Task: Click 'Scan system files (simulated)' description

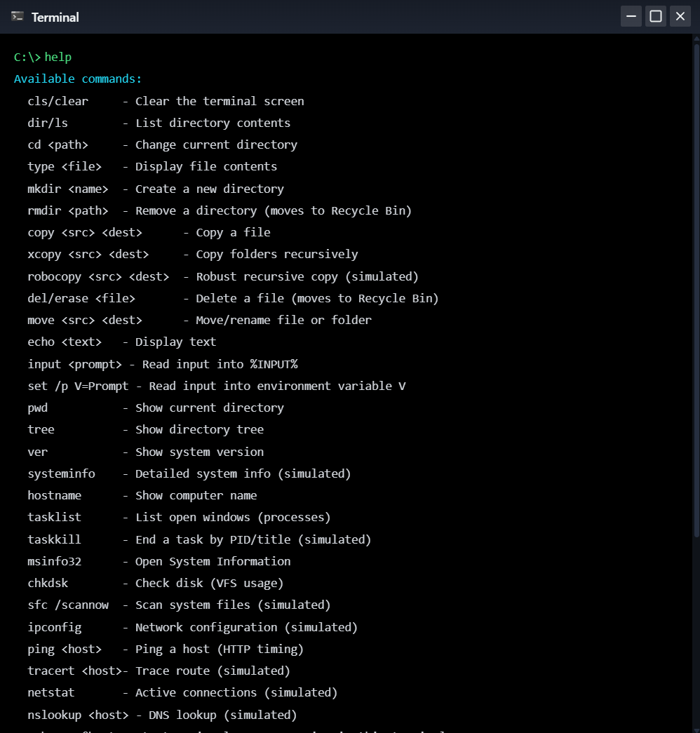Action: 233,605
